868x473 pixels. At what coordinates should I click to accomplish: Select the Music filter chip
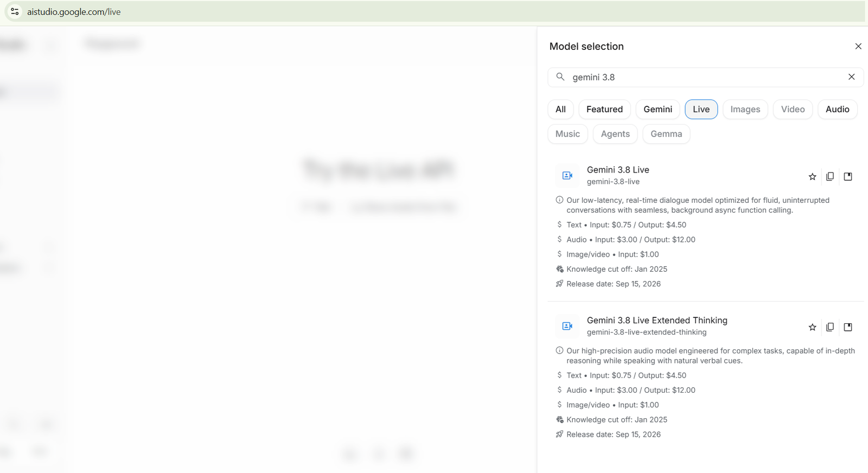(567, 134)
